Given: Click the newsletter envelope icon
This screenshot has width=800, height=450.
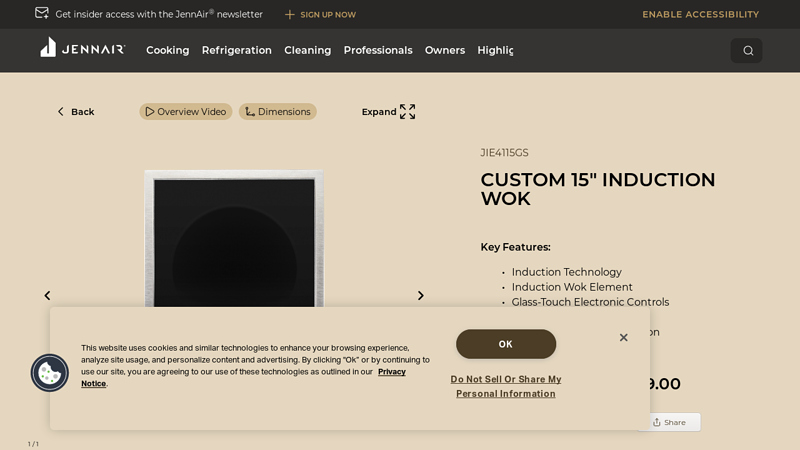Looking at the screenshot, I should point(42,13).
